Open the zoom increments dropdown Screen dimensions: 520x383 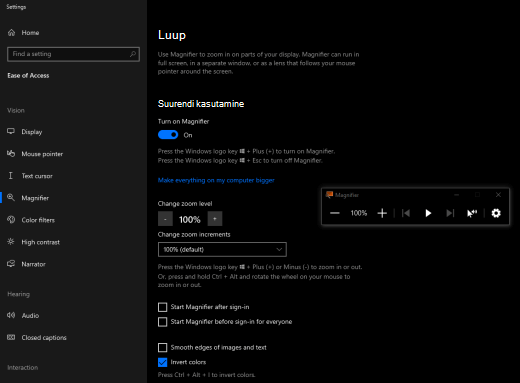(x=222, y=249)
